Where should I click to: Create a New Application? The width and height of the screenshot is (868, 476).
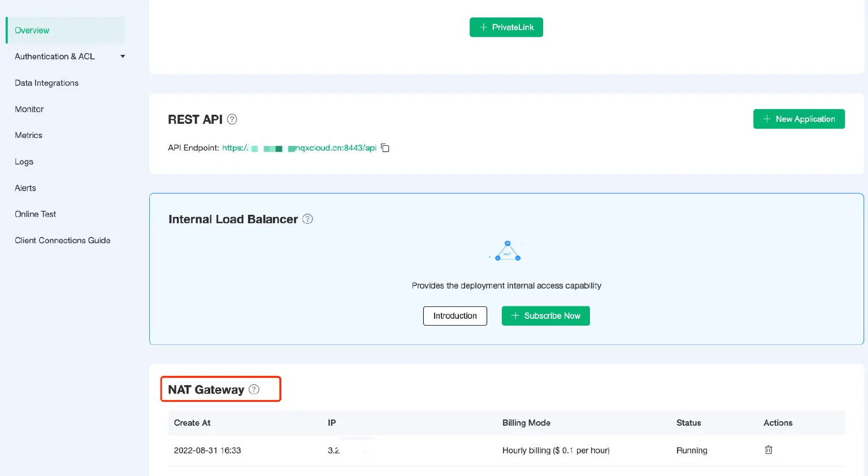coord(798,119)
